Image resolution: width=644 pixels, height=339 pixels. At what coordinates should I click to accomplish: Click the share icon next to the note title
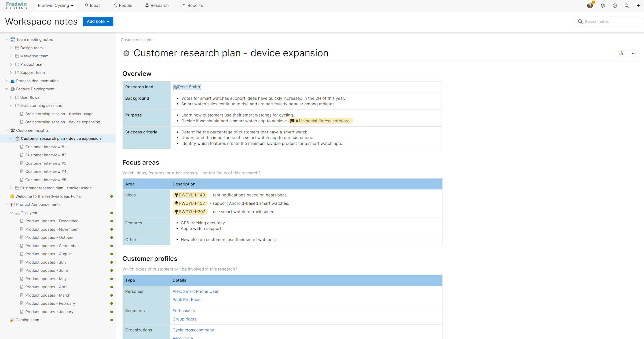point(621,53)
